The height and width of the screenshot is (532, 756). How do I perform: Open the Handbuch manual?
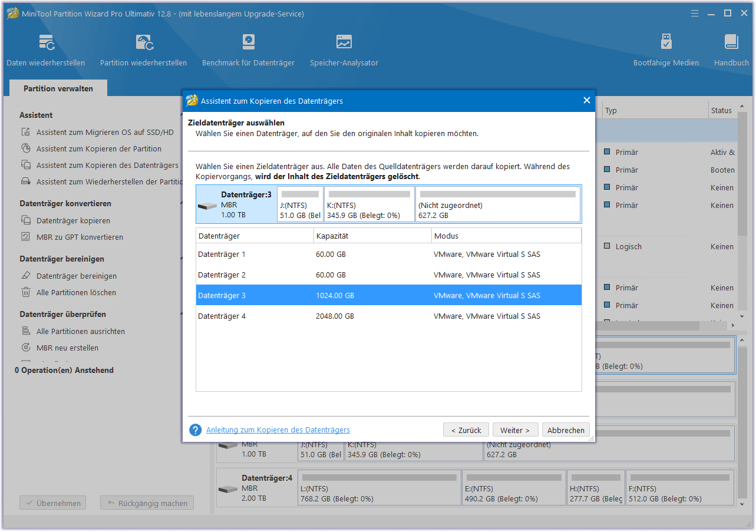[x=731, y=50]
